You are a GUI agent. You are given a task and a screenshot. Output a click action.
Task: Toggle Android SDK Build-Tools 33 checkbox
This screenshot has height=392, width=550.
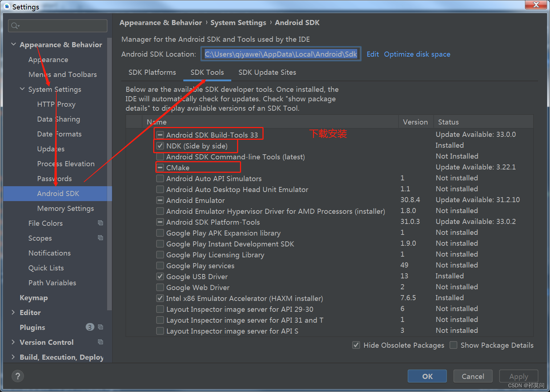pos(160,135)
